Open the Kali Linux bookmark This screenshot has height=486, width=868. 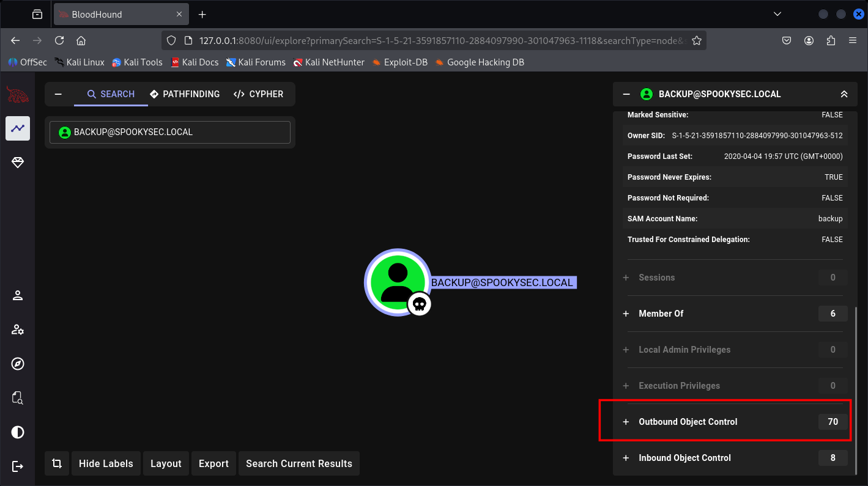point(79,62)
